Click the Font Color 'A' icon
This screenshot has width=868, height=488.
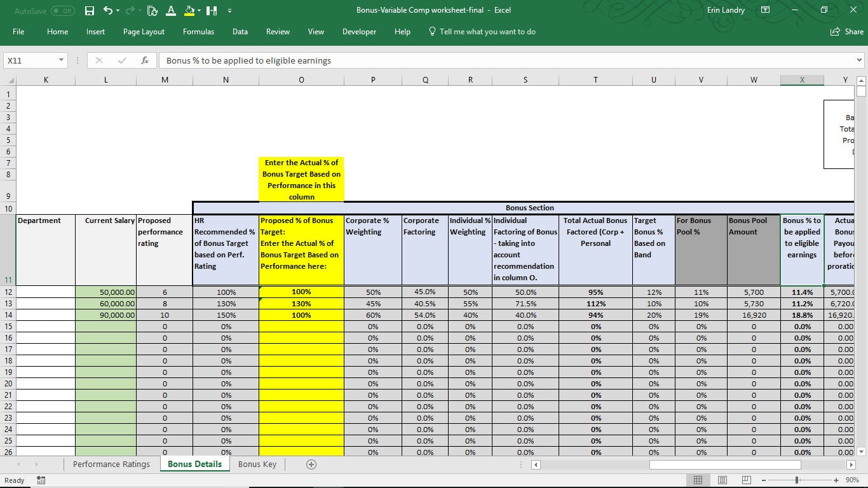pyautogui.click(x=170, y=10)
